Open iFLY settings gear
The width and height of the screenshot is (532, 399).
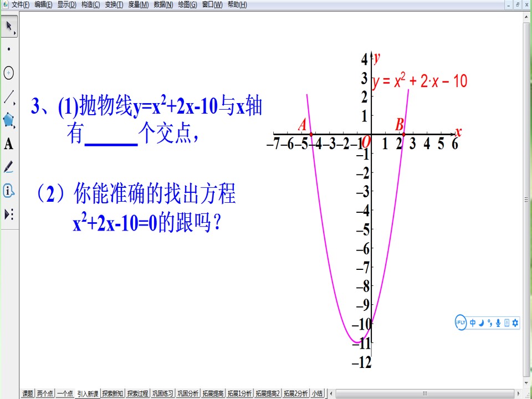point(515,323)
